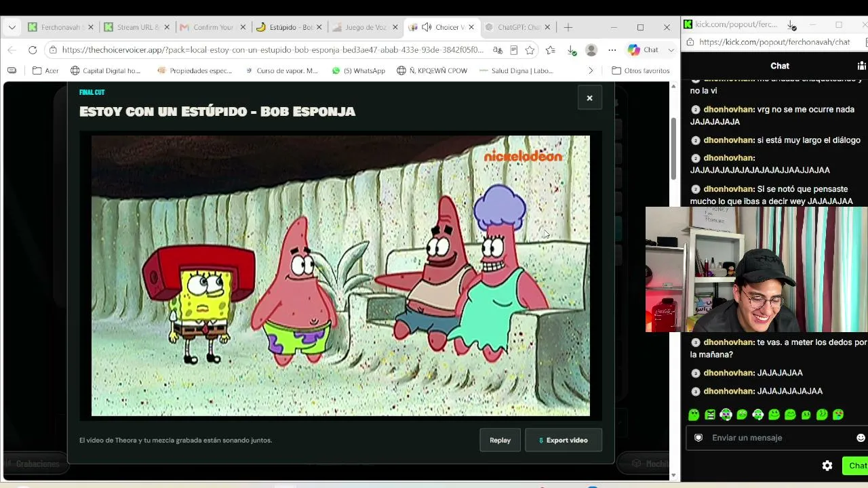Image resolution: width=868 pixels, height=488 pixels.
Task: Switch to the Ferchonavah Kick tab
Action: [60, 28]
